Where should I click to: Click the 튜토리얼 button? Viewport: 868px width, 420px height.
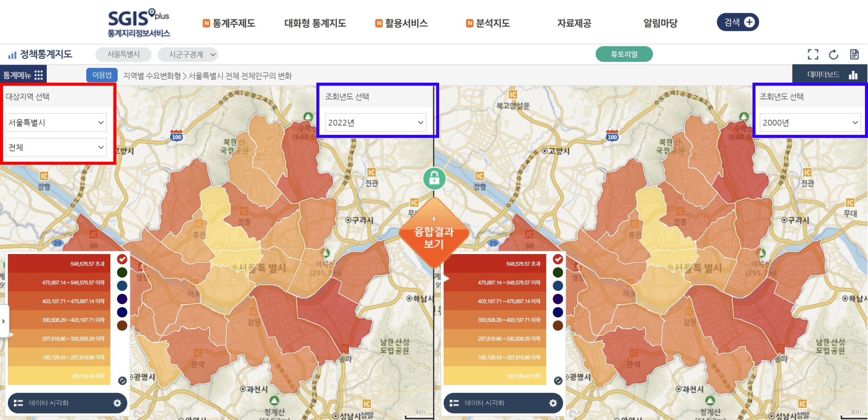(x=624, y=54)
